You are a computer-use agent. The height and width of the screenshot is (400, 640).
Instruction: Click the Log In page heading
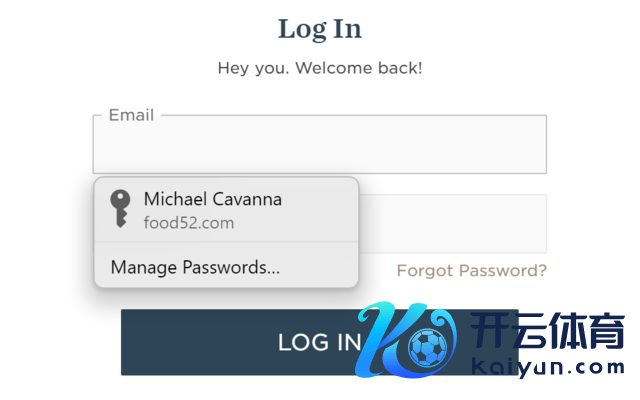point(320,29)
